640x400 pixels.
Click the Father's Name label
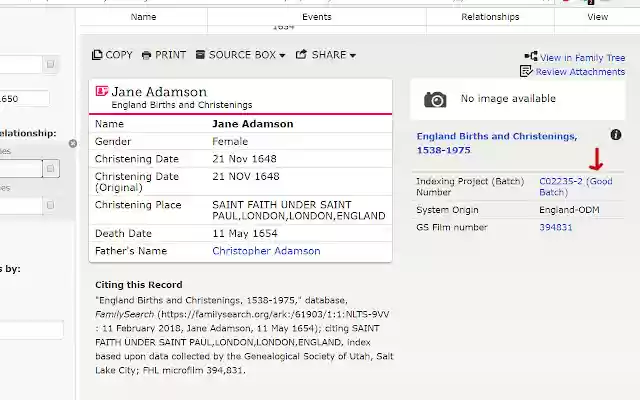[131, 251]
